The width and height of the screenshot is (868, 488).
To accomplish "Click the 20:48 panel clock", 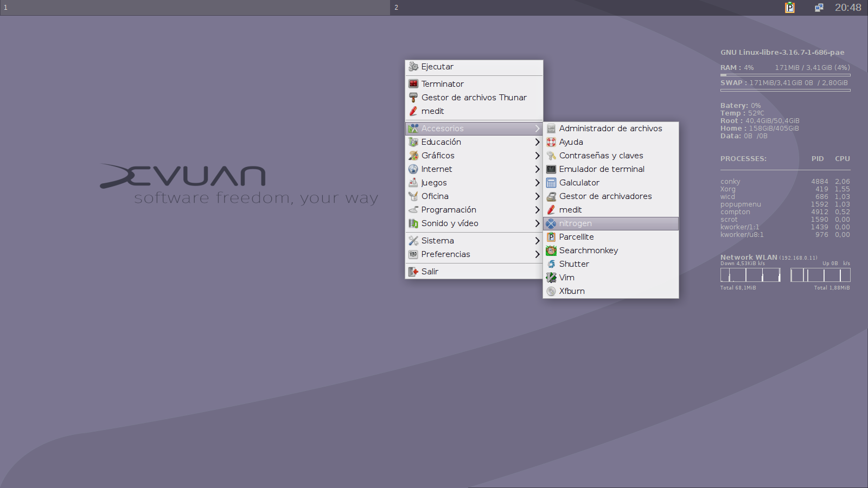I will [x=848, y=8].
